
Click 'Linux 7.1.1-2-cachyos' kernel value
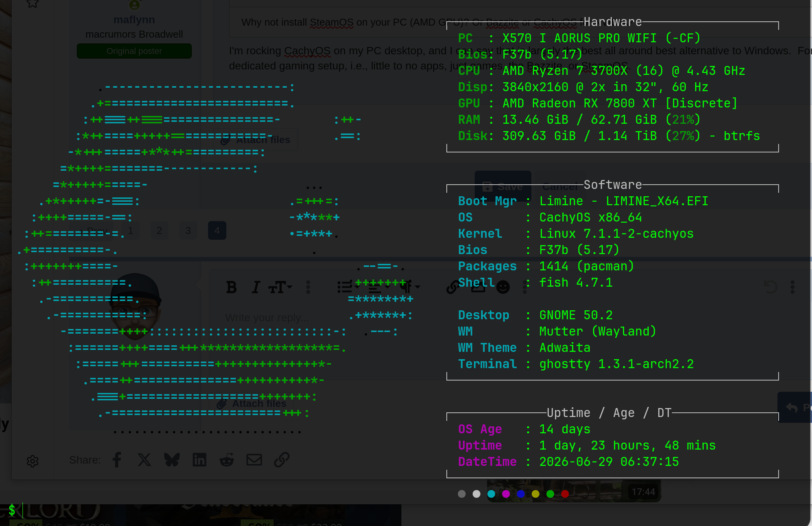[616, 234]
